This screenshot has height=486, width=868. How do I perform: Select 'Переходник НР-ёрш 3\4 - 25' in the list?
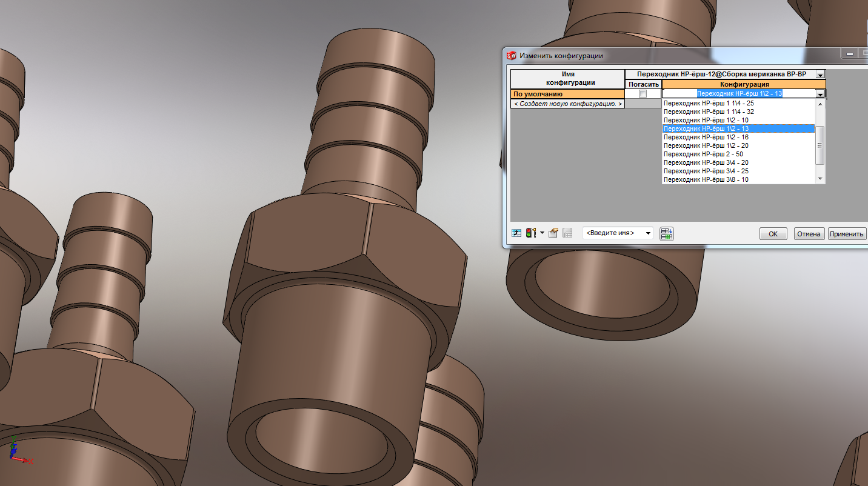[738, 171]
